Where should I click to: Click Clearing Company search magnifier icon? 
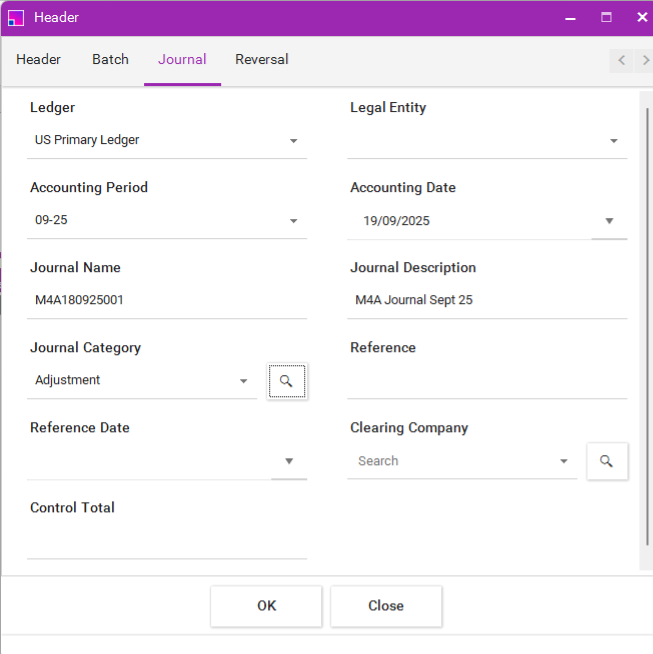coord(607,461)
